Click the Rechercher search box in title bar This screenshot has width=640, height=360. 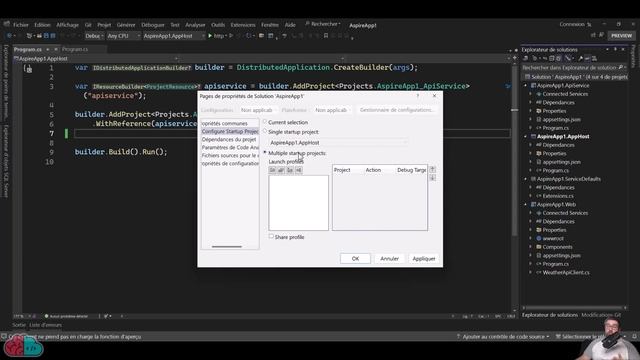point(322,24)
